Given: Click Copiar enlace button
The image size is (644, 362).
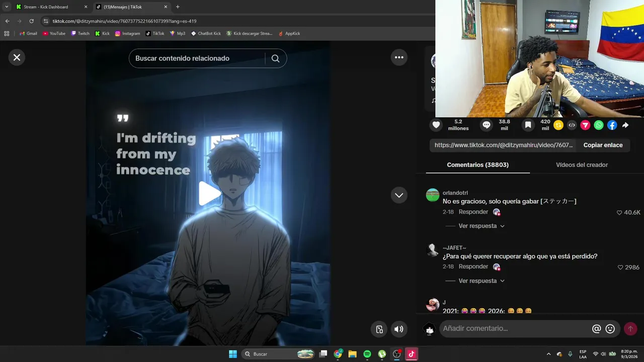Looking at the screenshot, I should pos(603,145).
